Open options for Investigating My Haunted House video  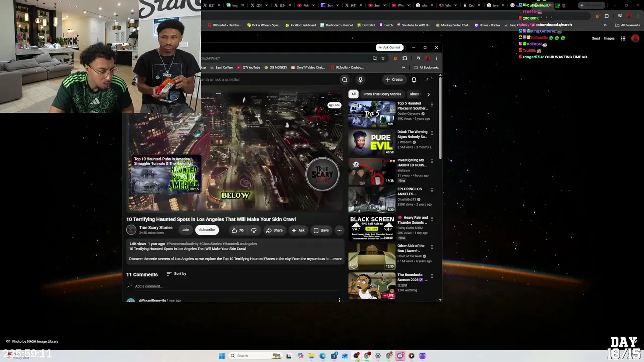[432, 162]
